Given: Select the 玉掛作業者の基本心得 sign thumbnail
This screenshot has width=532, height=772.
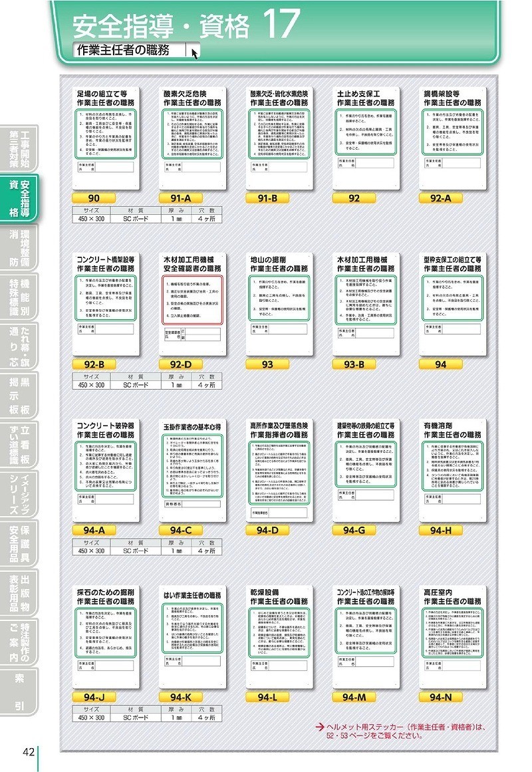Looking at the screenshot, I should click(193, 470).
